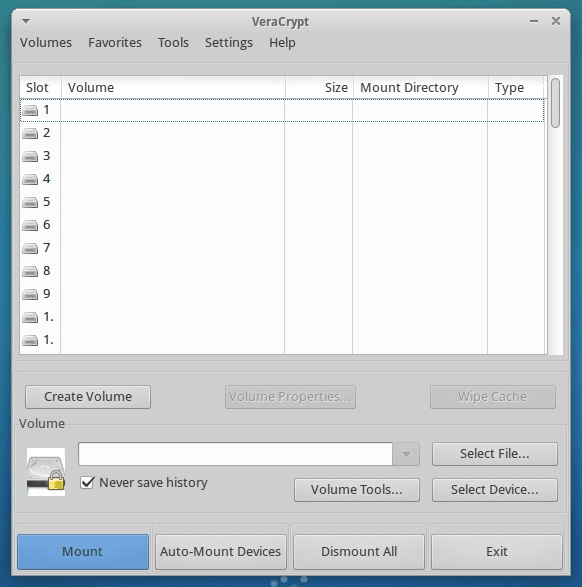Click the Dismount All button
Screen dimensions: 582x587
tap(359, 552)
